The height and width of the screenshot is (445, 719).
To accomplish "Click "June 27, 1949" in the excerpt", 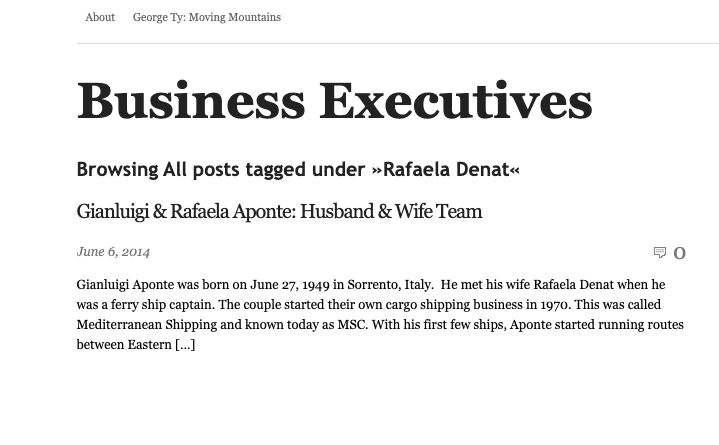I will 290,285.
